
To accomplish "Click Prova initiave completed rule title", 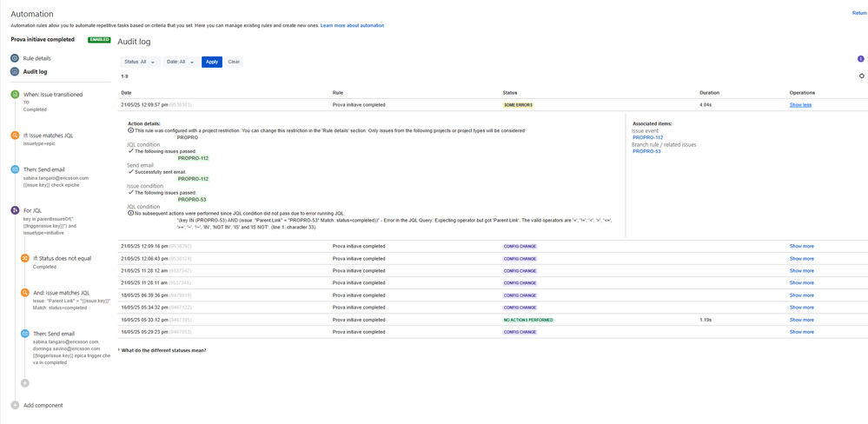I will [x=43, y=40].
